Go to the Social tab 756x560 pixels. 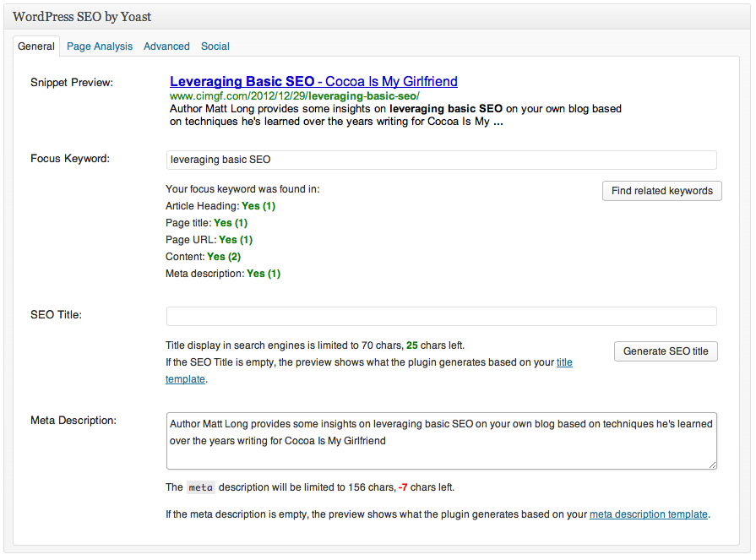(x=215, y=46)
